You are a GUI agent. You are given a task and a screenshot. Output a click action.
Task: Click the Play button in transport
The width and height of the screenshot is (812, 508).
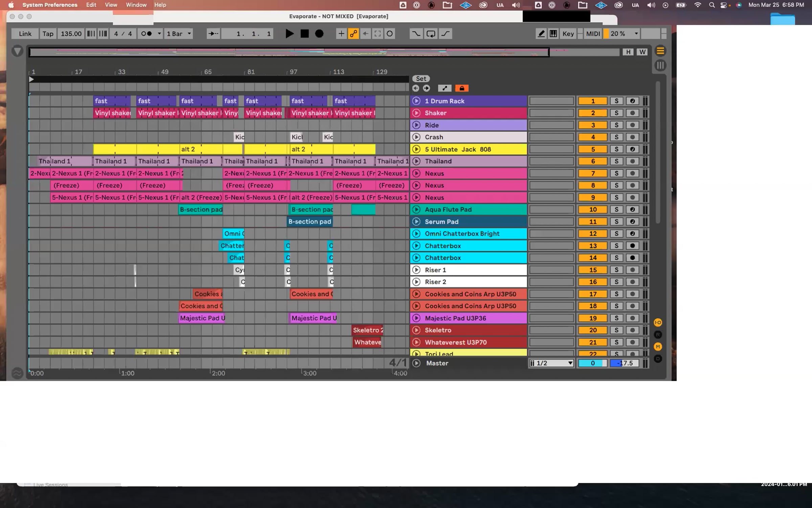tap(289, 34)
